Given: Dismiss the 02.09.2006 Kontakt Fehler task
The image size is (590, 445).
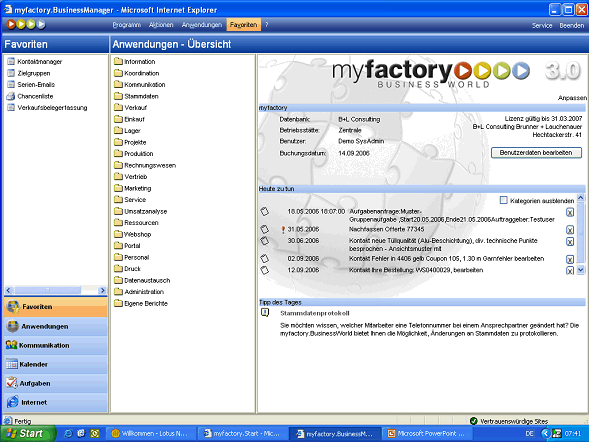Looking at the screenshot, I should (x=570, y=259).
